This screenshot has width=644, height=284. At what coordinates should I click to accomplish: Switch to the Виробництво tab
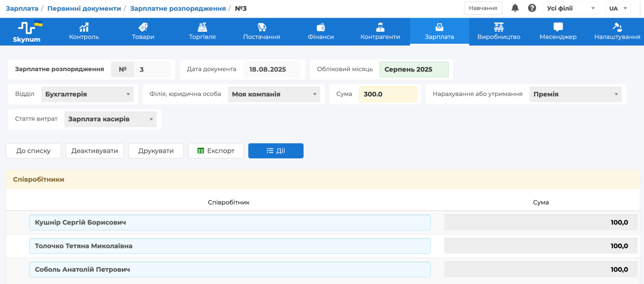click(x=498, y=32)
